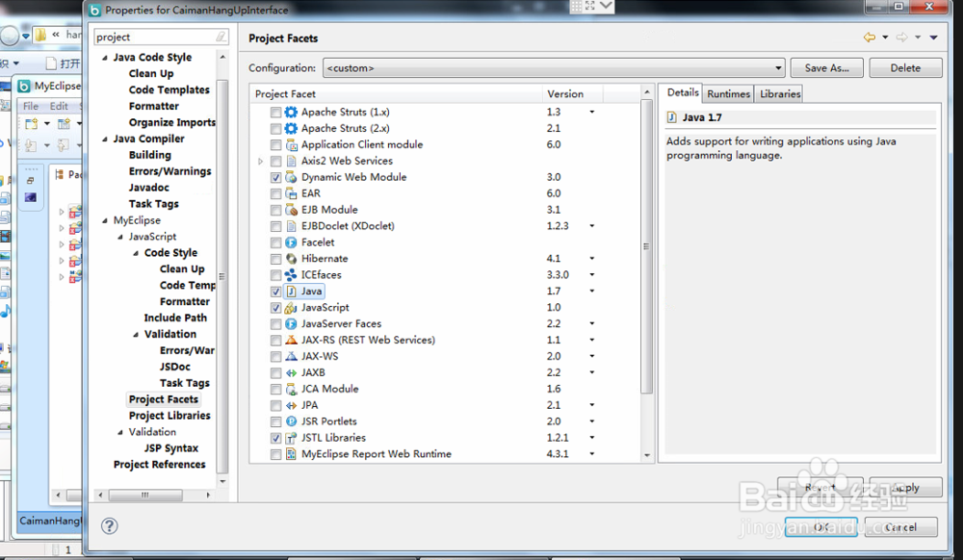Screen dimensions: 963x560
Task: Open the Configuration combo box
Action: click(554, 68)
